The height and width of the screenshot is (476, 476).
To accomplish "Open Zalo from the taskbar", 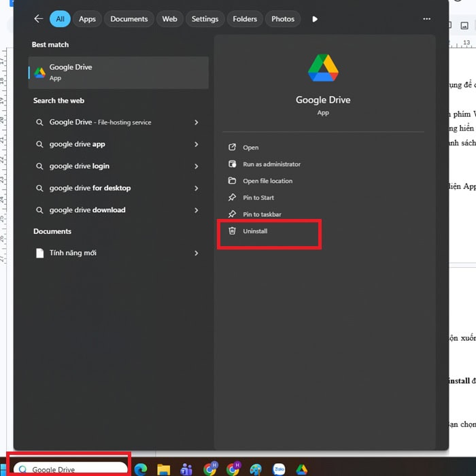I will 278,469.
